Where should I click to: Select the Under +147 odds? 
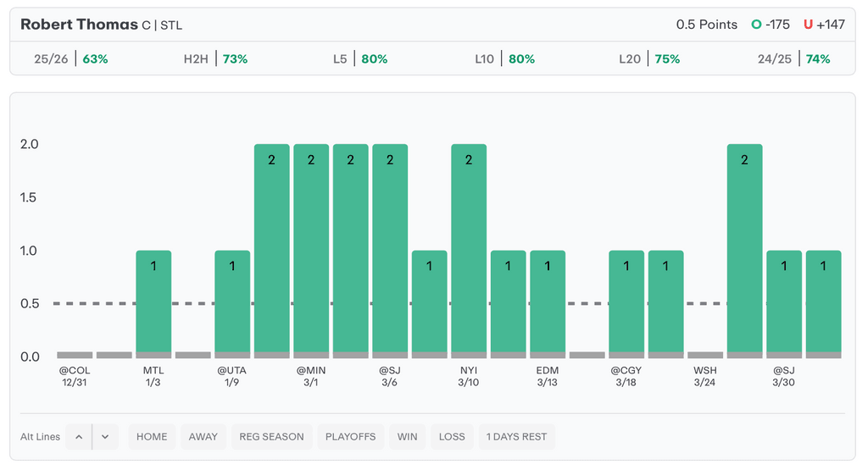tap(824, 25)
